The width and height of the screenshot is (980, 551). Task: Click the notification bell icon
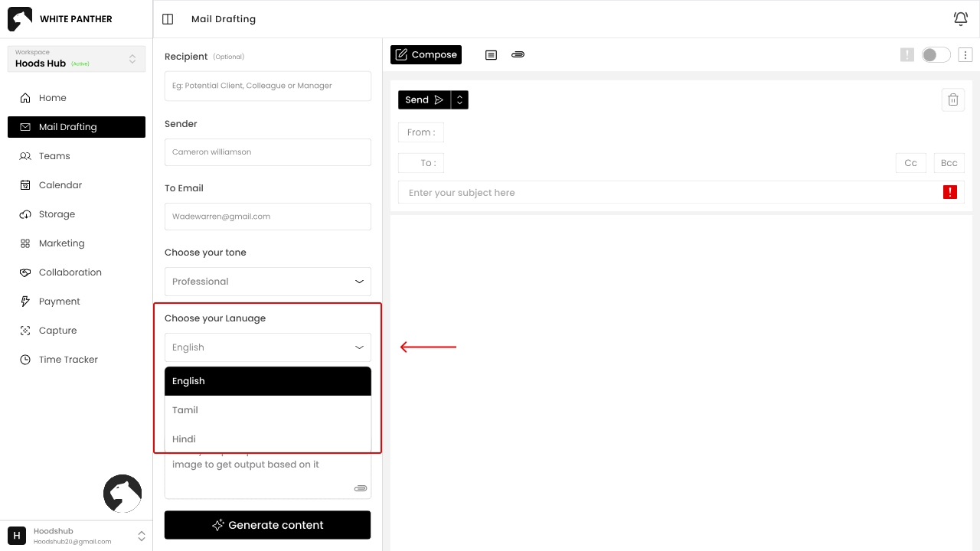(x=960, y=19)
